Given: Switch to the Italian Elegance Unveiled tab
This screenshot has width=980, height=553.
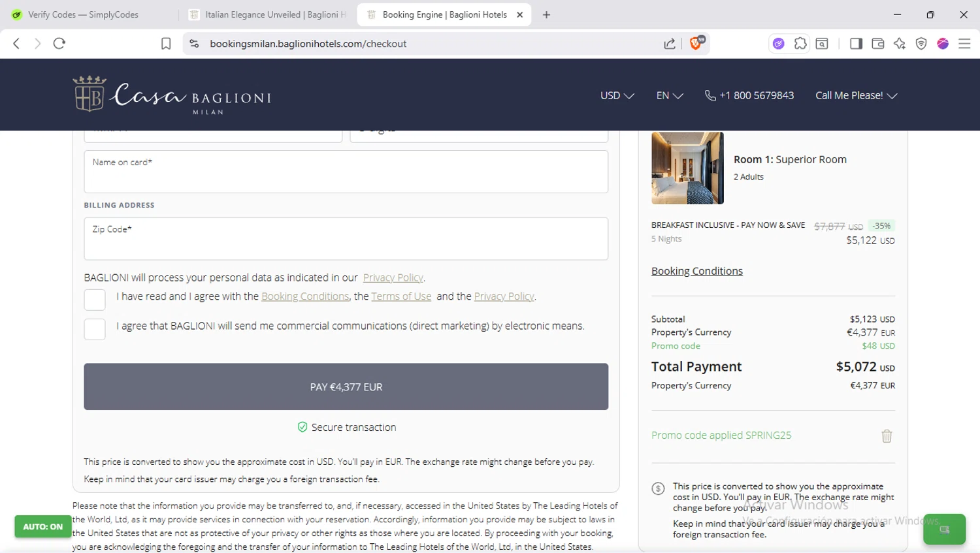Looking at the screenshot, I should pos(269,14).
